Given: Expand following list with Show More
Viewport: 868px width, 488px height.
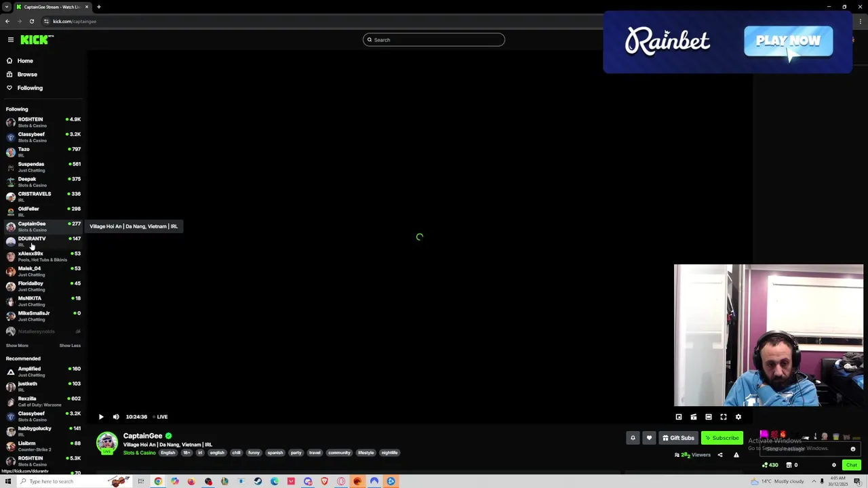Looking at the screenshot, I should tap(17, 346).
